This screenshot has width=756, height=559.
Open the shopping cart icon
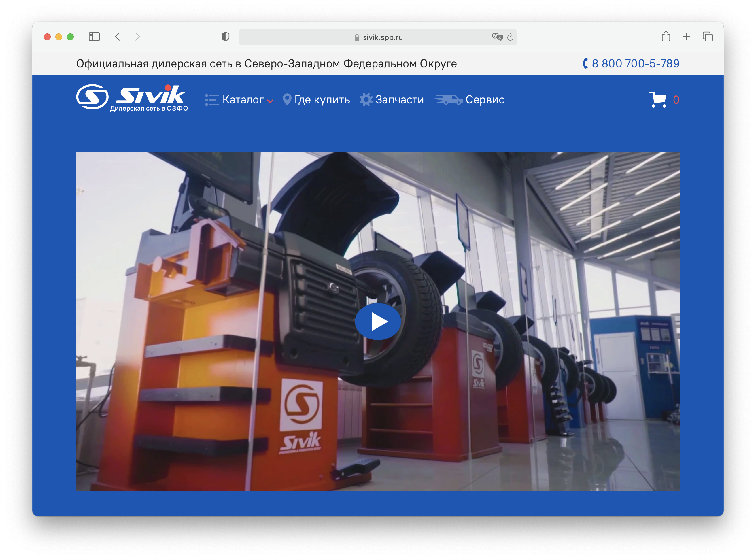[x=657, y=99]
